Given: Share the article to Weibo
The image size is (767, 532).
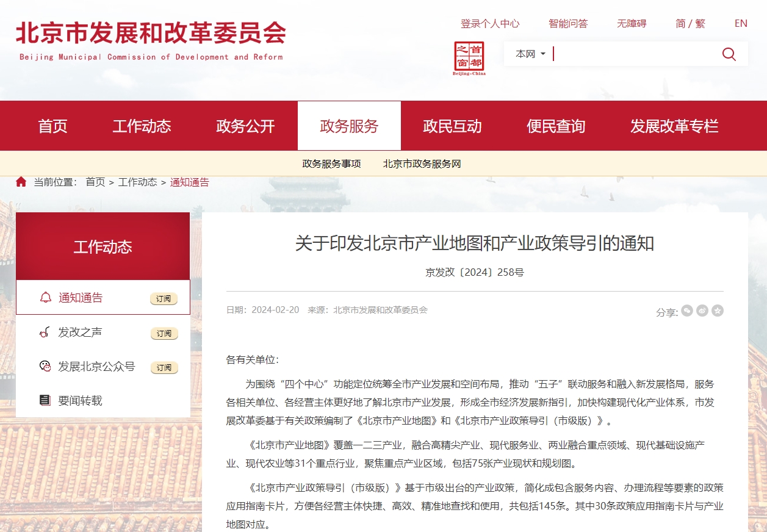Looking at the screenshot, I should click(x=702, y=311).
